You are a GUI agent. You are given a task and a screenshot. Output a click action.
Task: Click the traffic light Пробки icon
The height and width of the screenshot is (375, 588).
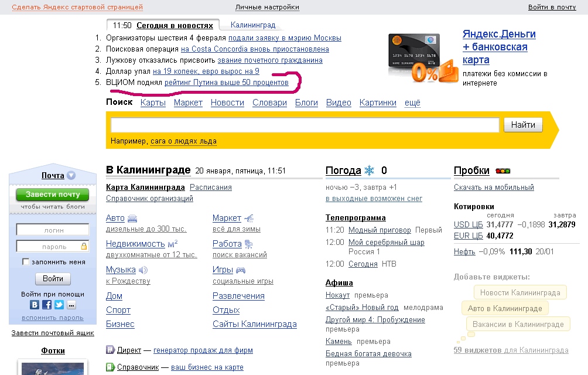point(503,171)
